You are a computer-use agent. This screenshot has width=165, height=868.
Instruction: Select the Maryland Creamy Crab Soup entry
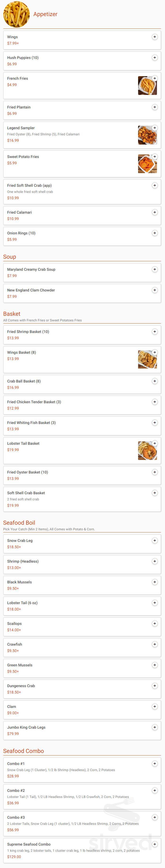point(155,269)
